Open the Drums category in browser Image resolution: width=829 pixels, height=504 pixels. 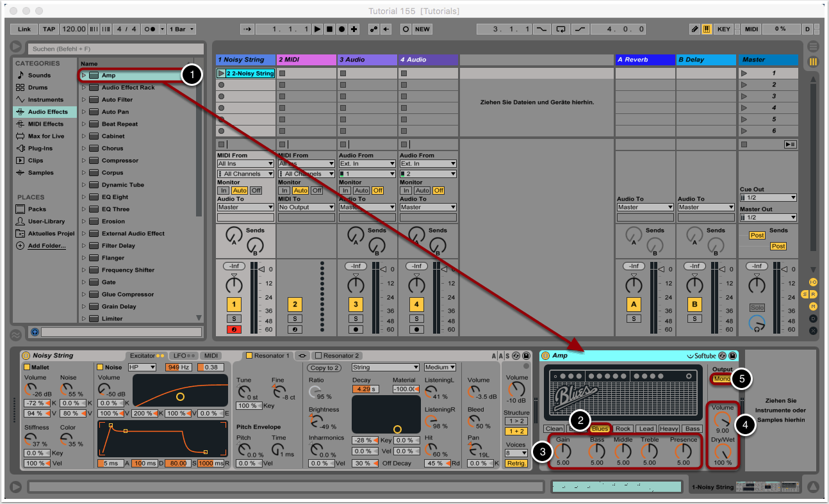click(x=38, y=88)
